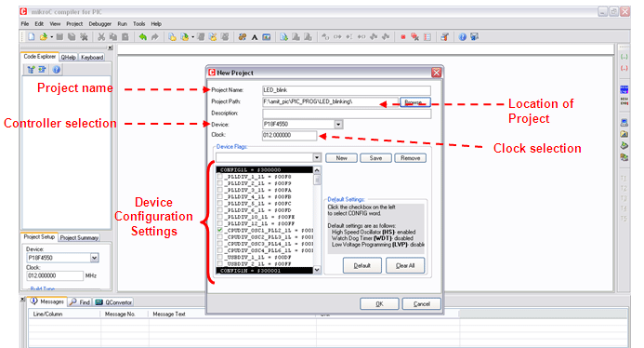Click the Clock MHz field in Project Setup
Screen dimensions: 644x348
[x=55, y=275]
